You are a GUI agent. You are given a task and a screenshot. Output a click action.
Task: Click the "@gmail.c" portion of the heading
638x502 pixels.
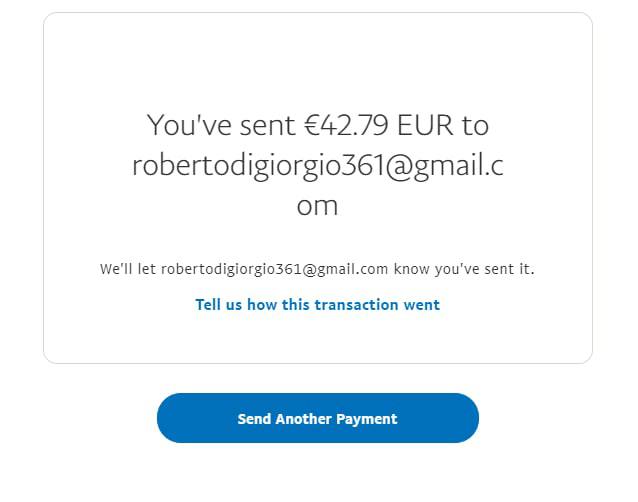tap(444, 166)
